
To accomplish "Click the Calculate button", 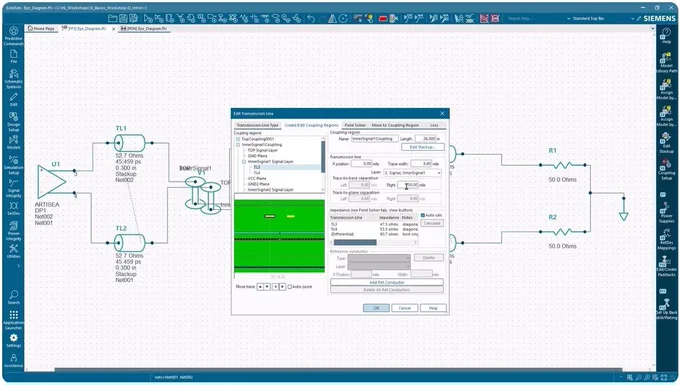I will (432, 223).
